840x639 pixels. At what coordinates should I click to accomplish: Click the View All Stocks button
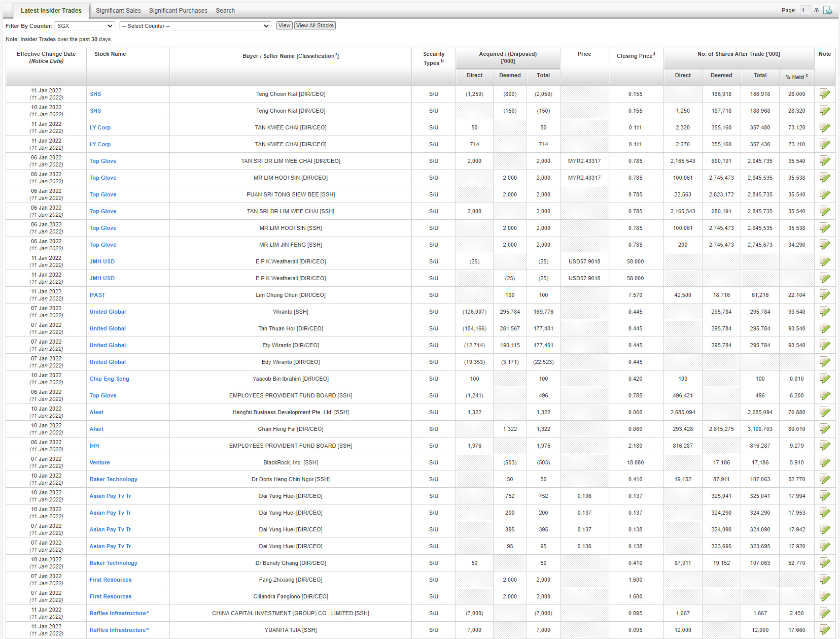315,25
